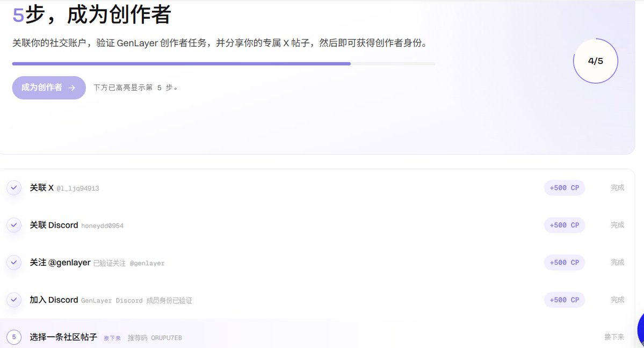This screenshot has height=348, width=644.
Task: Click the +500 CP badge for 关联 X
Action: coord(565,188)
